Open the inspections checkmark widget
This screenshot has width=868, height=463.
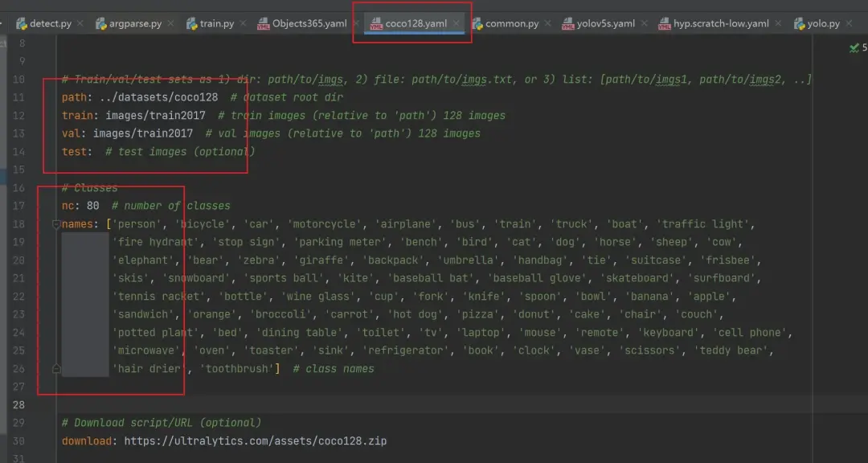point(858,48)
